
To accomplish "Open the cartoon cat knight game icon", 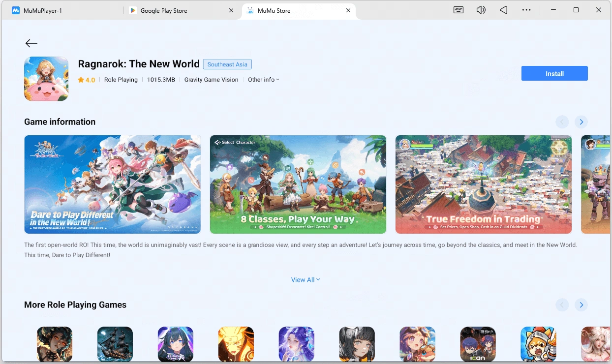I will [x=539, y=344].
